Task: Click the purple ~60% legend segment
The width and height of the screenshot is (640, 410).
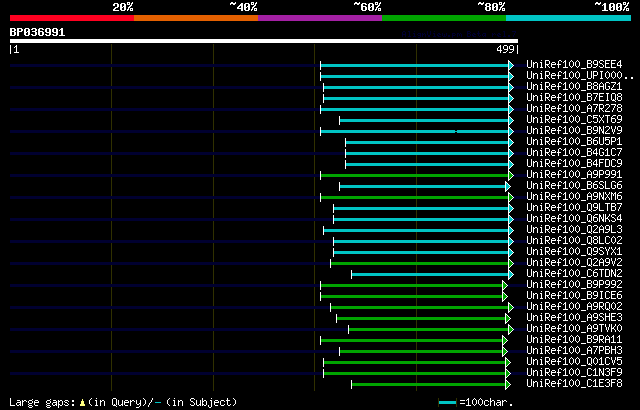Action: 320,18
